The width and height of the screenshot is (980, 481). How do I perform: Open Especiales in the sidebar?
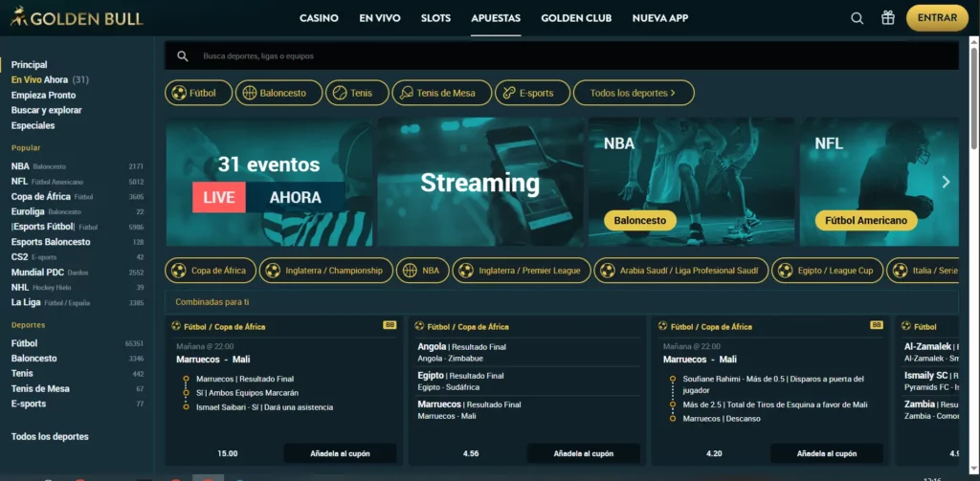[x=33, y=125]
